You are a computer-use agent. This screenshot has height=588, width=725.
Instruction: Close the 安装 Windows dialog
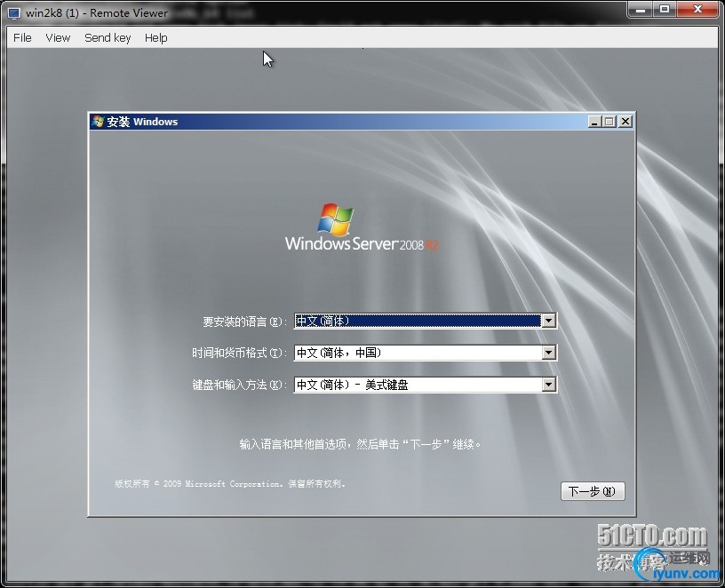(x=625, y=122)
